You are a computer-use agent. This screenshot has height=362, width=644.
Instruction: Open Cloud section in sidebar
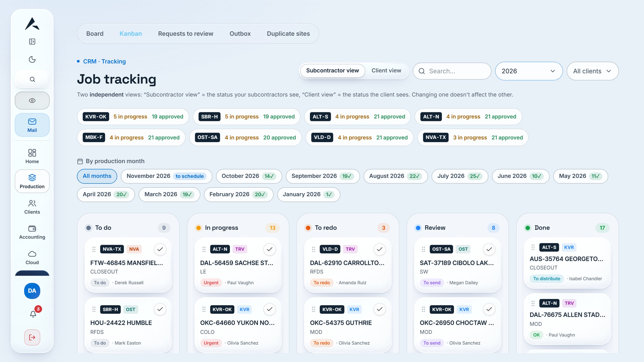point(32,257)
